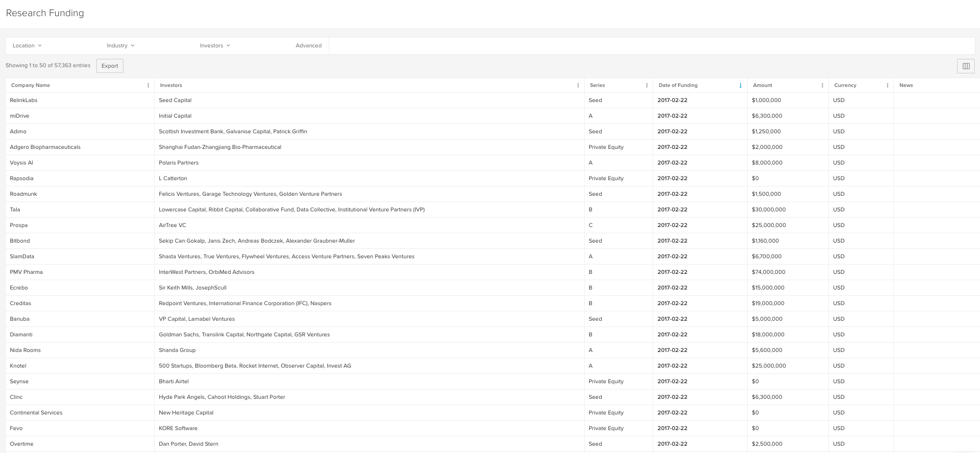Select the Roadmunk company cell
The image size is (980, 453).
coord(80,194)
